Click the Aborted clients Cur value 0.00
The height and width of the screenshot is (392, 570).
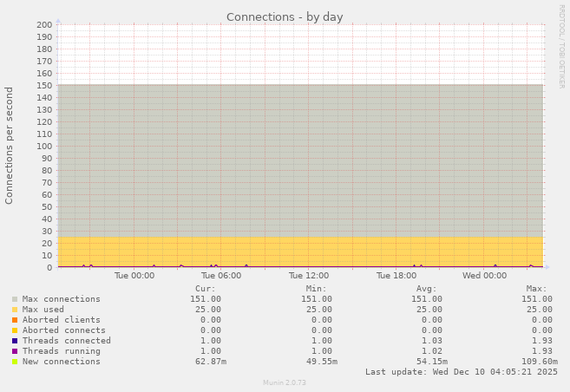pos(211,320)
